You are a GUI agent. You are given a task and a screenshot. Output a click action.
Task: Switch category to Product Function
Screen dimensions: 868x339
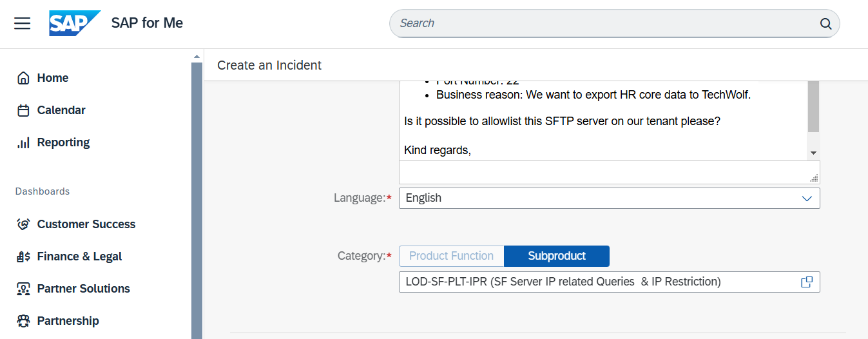451,256
